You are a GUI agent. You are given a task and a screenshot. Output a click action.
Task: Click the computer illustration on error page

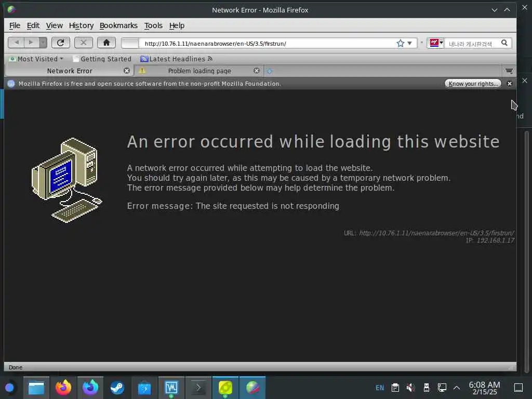tap(66, 180)
